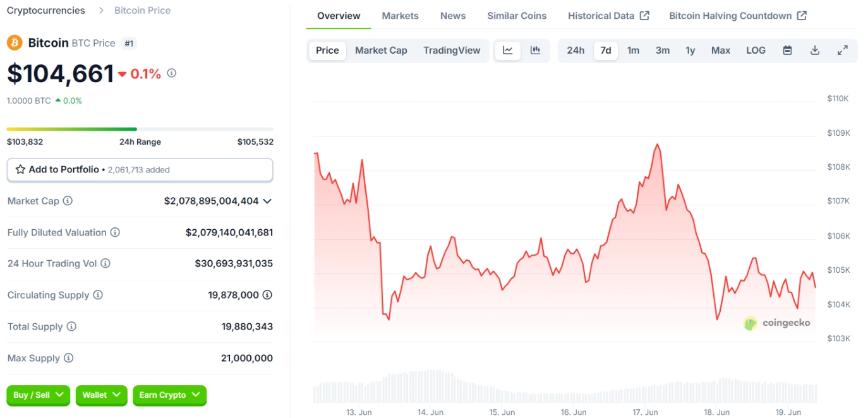868x418 pixels.
Task: Click the volume bars below chart
Action: click(565, 387)
